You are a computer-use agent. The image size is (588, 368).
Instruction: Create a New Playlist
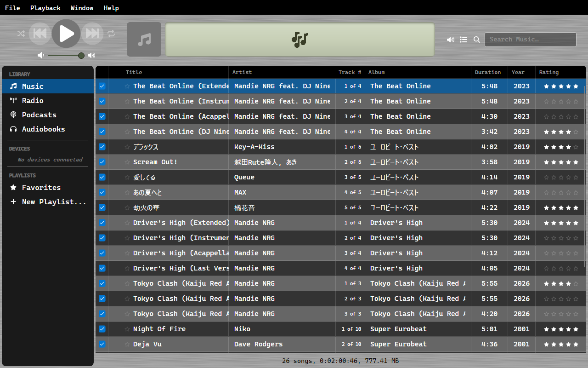coord(48,201)
